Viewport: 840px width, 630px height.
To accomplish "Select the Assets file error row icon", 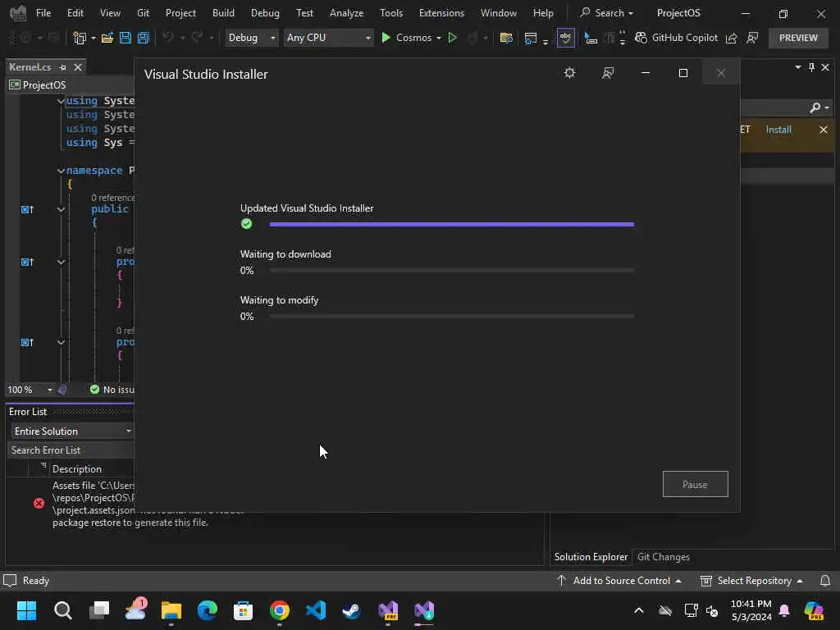I will point(39,503).
